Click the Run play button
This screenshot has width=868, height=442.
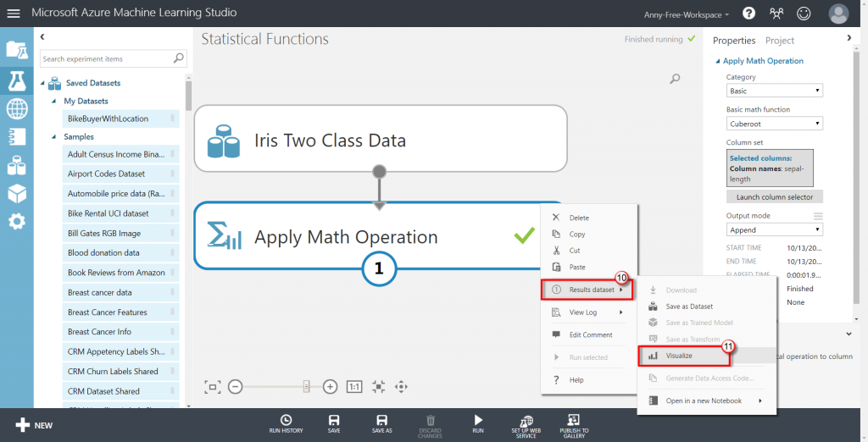pos(478,424)
